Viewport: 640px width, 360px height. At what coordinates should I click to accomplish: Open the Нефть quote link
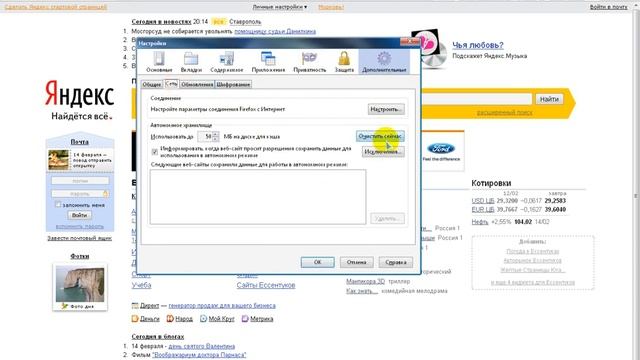tap(480, 222)
